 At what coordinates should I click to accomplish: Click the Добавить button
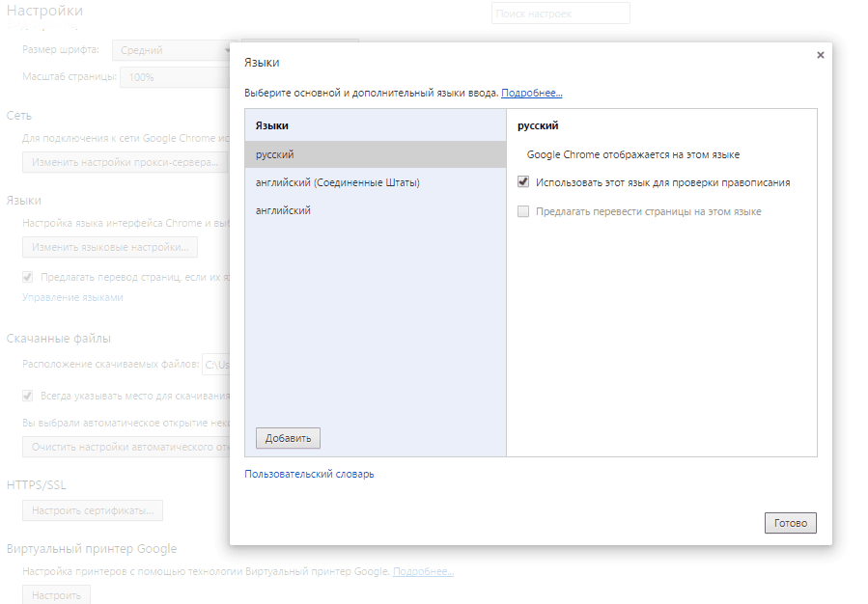[x=288, y=438]
